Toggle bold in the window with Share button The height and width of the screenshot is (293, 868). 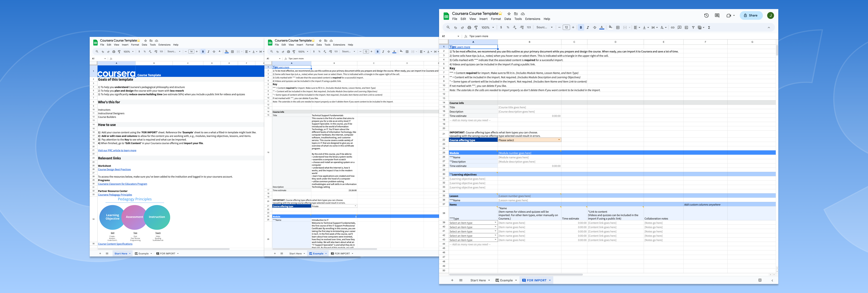pos(581,28)
